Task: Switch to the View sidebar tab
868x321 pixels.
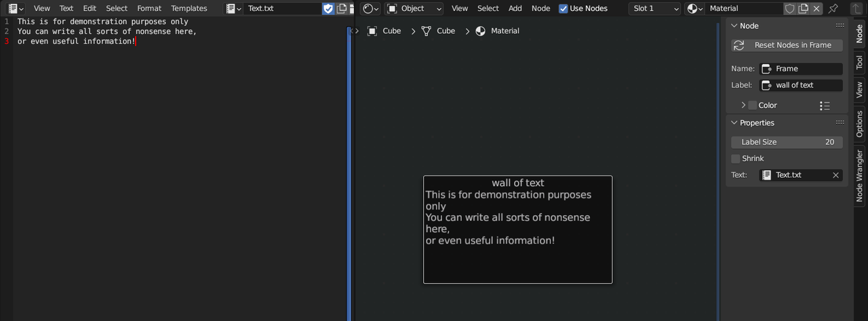Action: click(x=860, y=90)
